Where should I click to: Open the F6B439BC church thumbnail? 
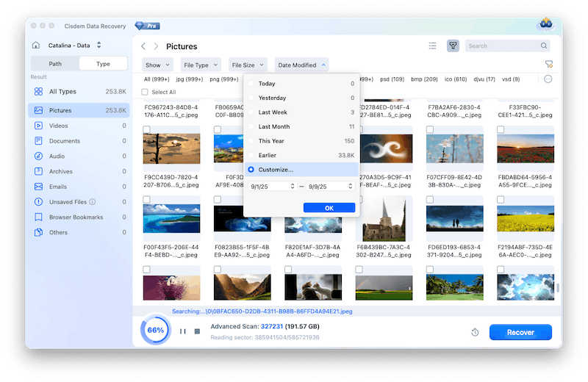[x=384, y=220]
